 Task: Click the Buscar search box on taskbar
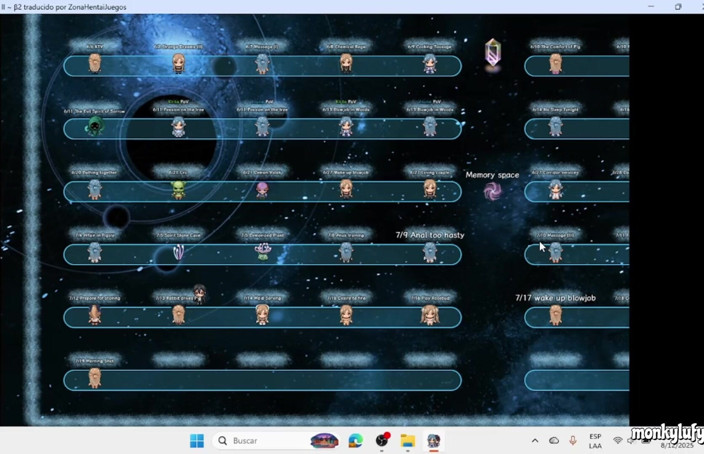[276, 441]
